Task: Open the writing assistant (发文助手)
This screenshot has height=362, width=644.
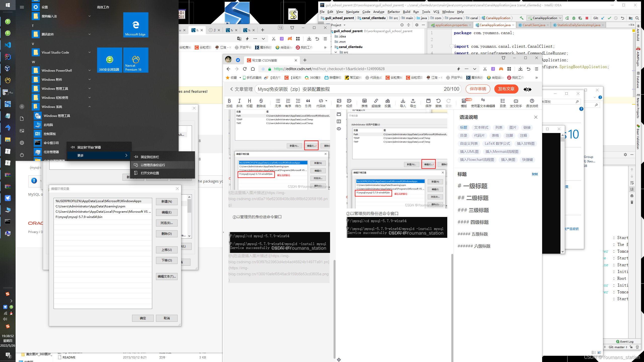Action: pyautogui.click(x=516, y=103)
